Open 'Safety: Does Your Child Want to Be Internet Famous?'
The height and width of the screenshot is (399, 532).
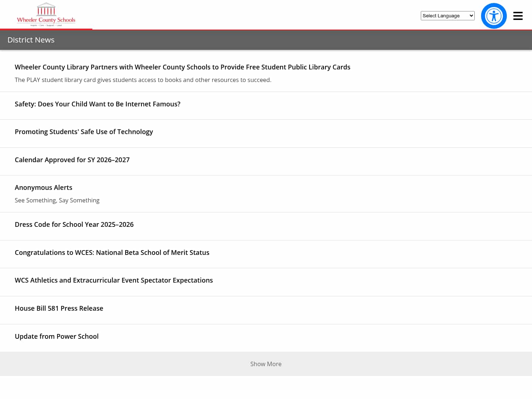(x=98, y=104)
